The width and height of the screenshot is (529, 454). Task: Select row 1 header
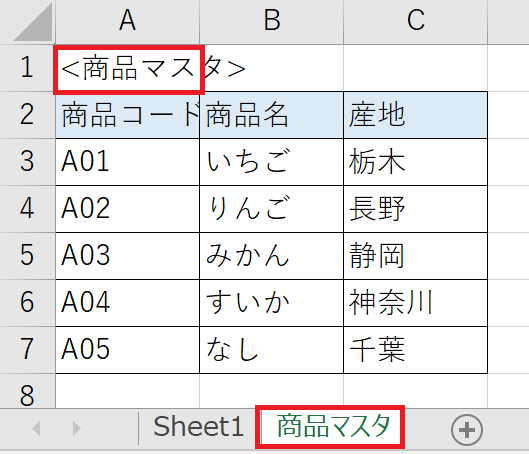point(27,68)
